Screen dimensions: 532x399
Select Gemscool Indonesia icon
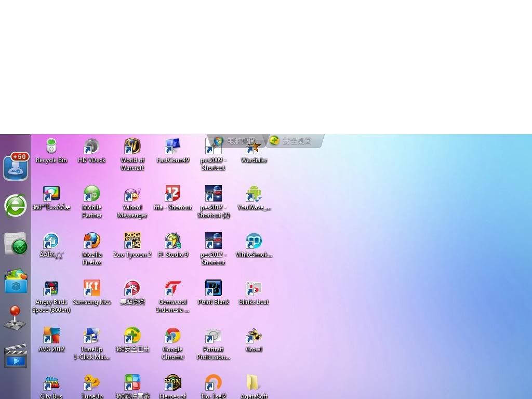click(172, 288)
